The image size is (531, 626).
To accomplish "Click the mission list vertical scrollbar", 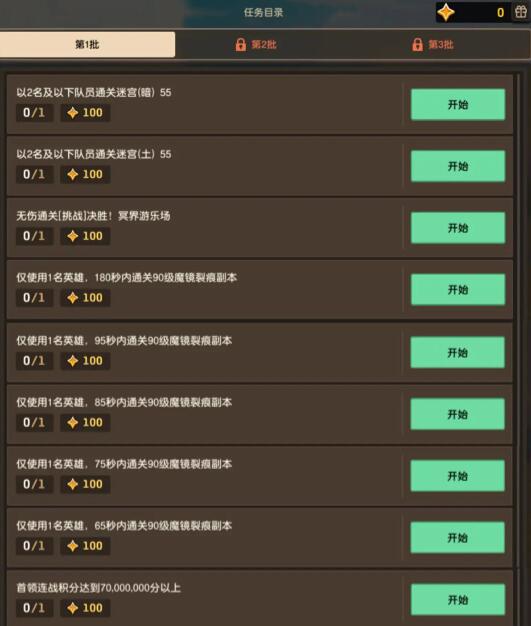I will click(x=518, y=319).
